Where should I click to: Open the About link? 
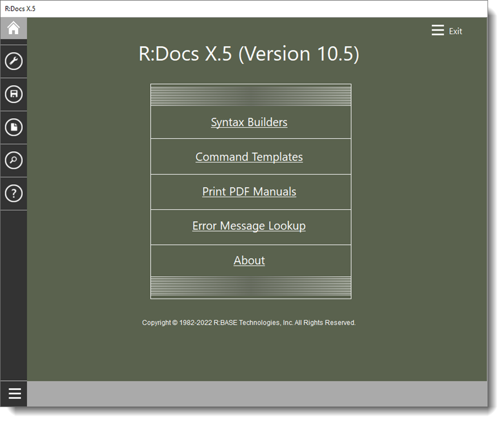click(249, 260)
